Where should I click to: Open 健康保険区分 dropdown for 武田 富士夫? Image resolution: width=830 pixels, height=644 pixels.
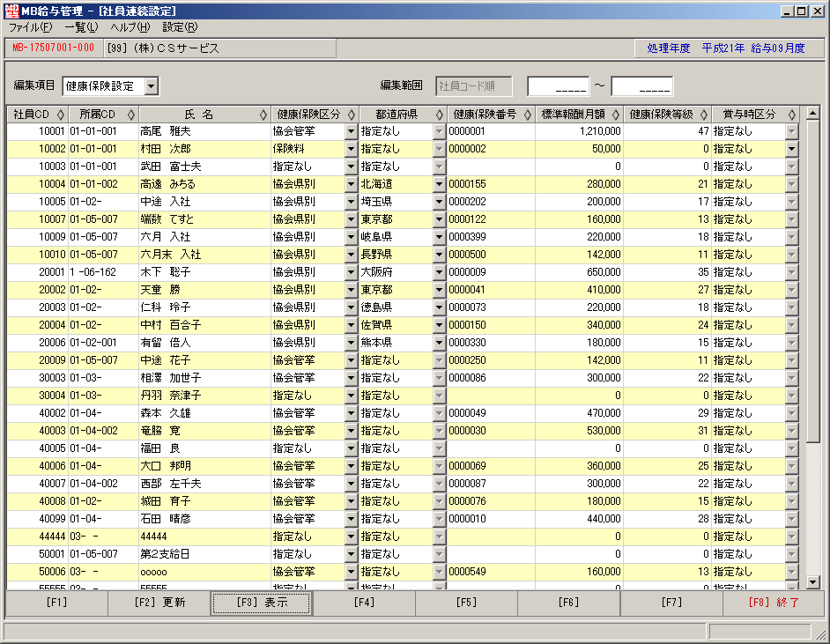351,167
